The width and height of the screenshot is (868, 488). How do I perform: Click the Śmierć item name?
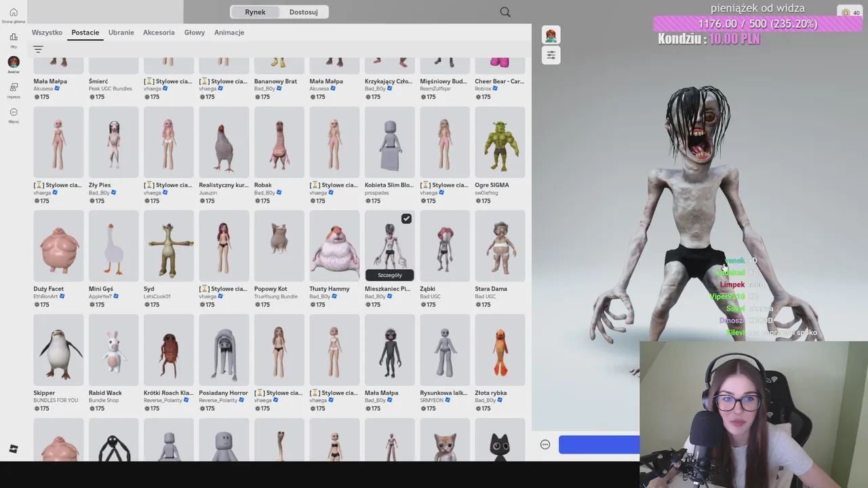98,81
